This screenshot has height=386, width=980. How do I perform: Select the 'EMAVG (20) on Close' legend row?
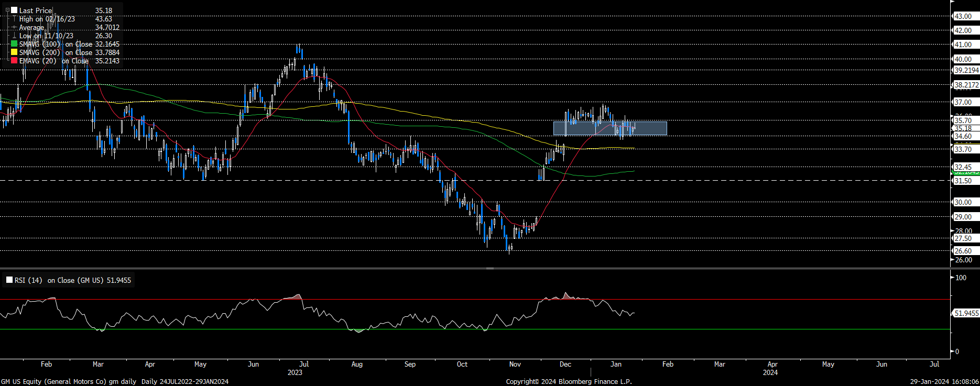click(66, 61)
